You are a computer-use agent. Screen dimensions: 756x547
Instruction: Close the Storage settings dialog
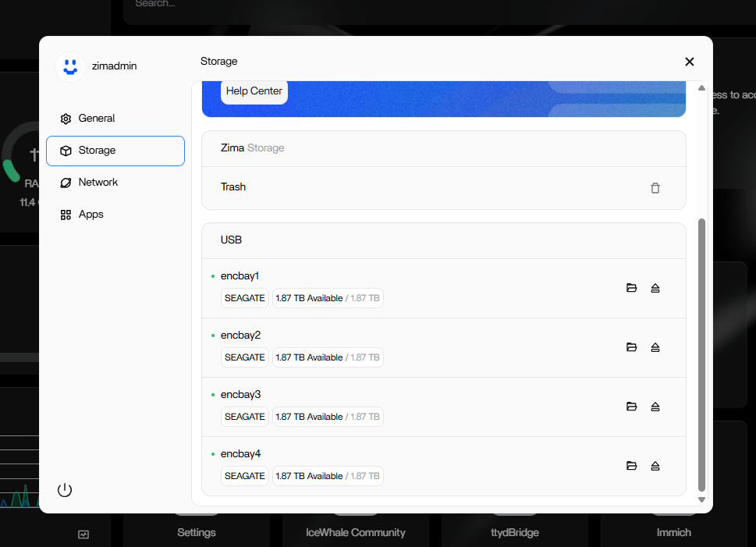[x=690, y=62]
